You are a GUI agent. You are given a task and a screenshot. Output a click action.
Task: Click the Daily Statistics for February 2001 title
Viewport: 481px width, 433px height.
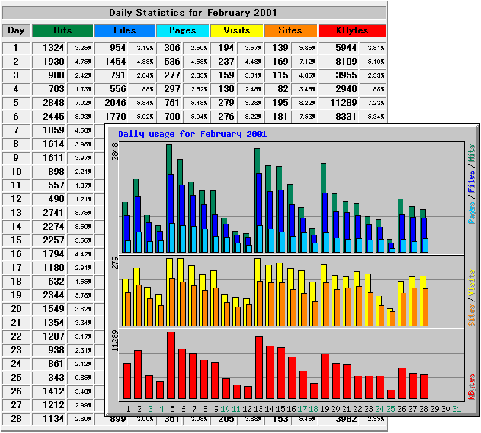click(x=193, y=13)
